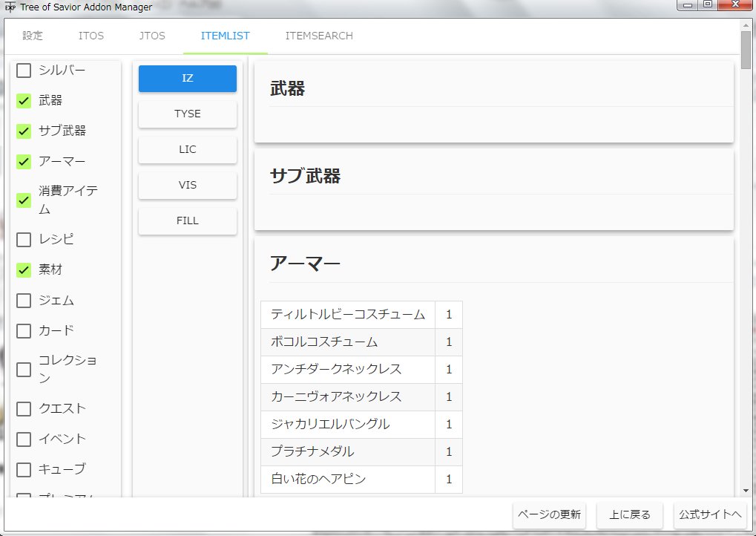Open the 設定 tab
This screenshot has width=756, height=536.
pyautogui.click(x=33, y=35)
